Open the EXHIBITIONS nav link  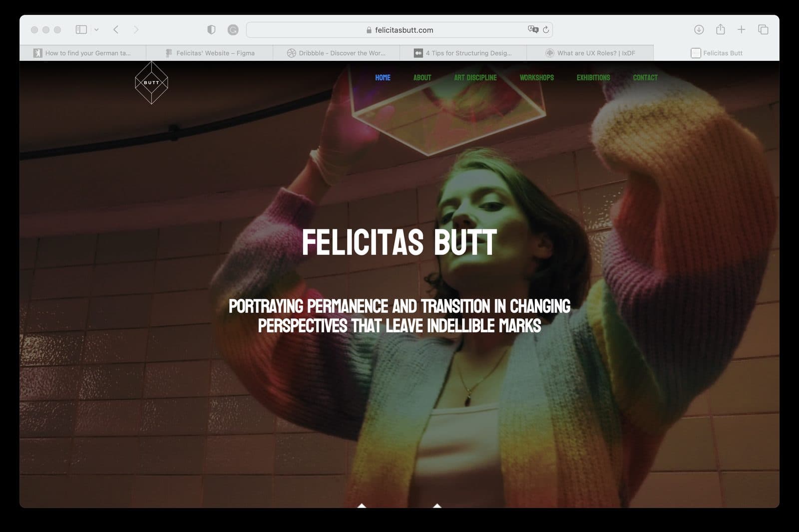click(x=593, y=77)
